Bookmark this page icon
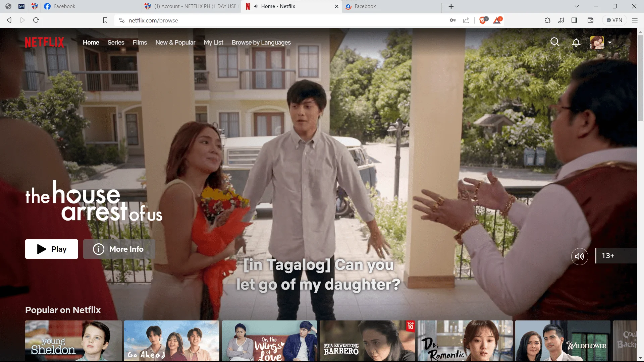644x362 pixels. coord(105,20)
